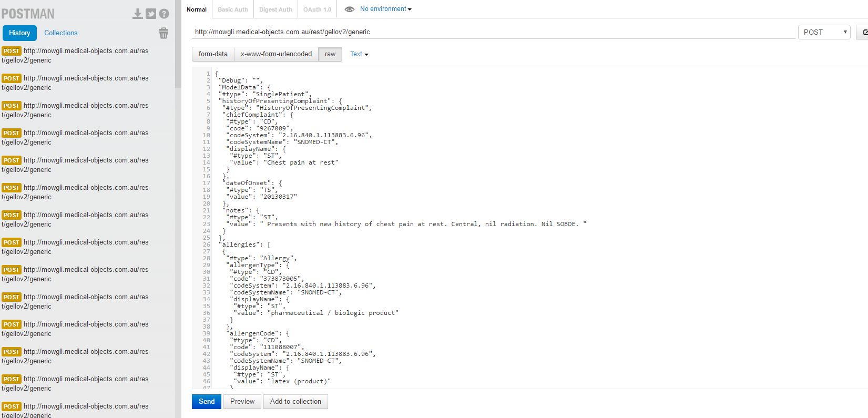
Task: Open the Text format dropdown
Action: click(359, 54)
